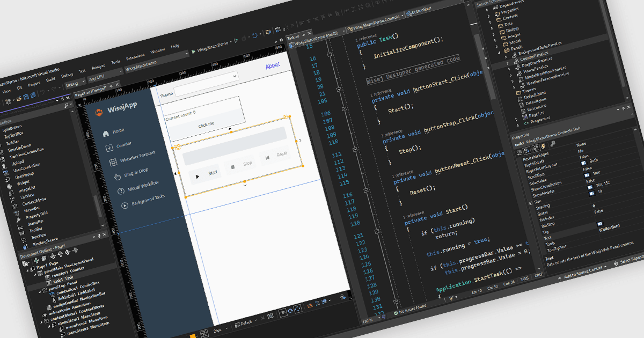The height and width of the screenshot is (338, 644).
Task: Click the Property Pages wrench icon
Action: click(x=552, y=144)
